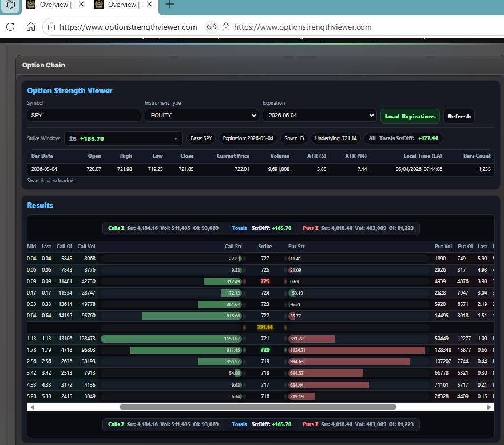Focus the Symbol field containing SPY
The height and width of the screenshot is (445, 504).
(84, 115)
